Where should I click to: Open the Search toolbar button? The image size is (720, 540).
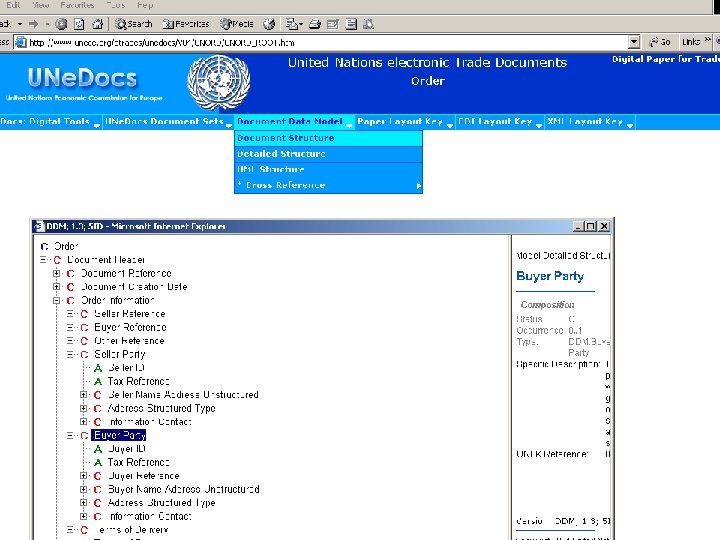click(x=134, y=24)
